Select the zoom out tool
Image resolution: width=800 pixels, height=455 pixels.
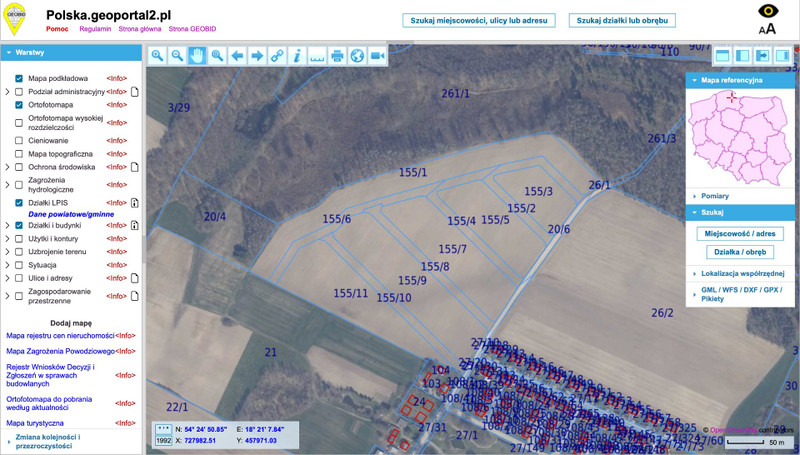177,56
